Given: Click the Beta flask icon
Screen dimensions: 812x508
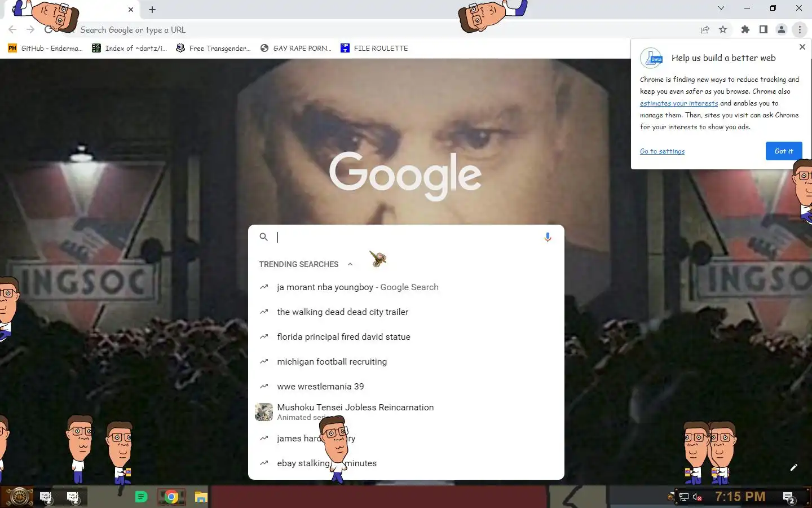Looking at the screenshot, I should [x=651, y=58].
